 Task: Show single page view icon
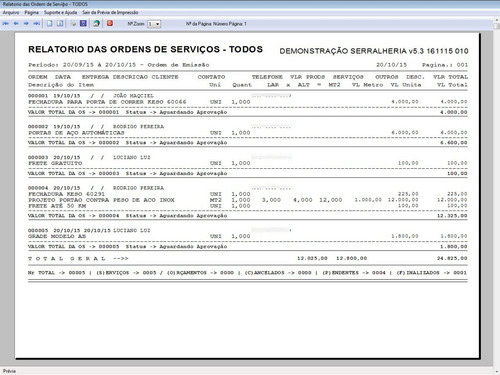[x=49, y=24]
